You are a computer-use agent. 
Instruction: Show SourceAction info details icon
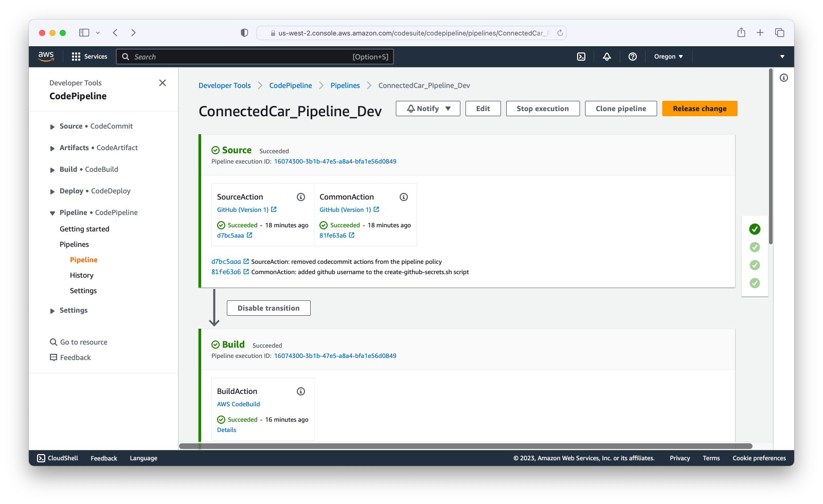pos(301,197)
